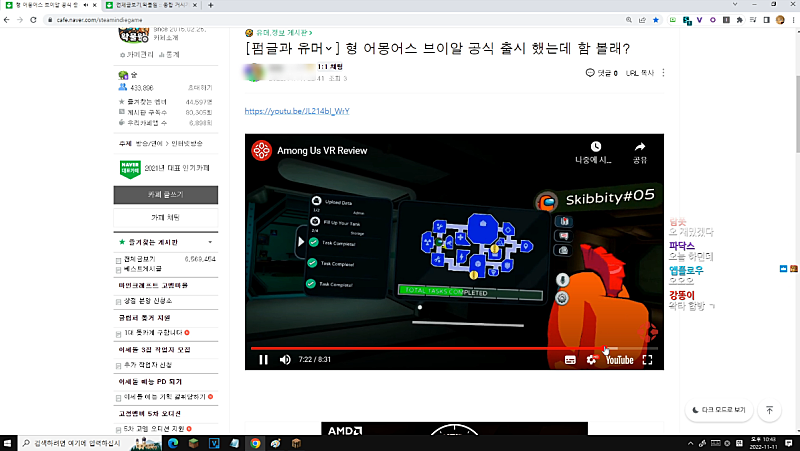Click the video Share arrow icon
Image resolution: width=800 pixels, height=451 pixels.
click(x=640, y=147)
